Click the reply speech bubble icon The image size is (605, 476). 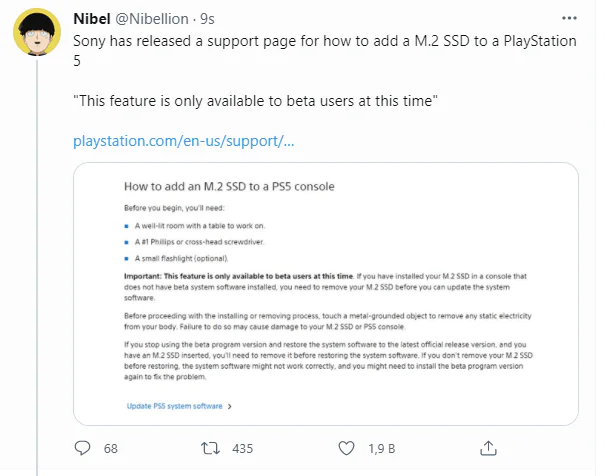click(83, 447)
